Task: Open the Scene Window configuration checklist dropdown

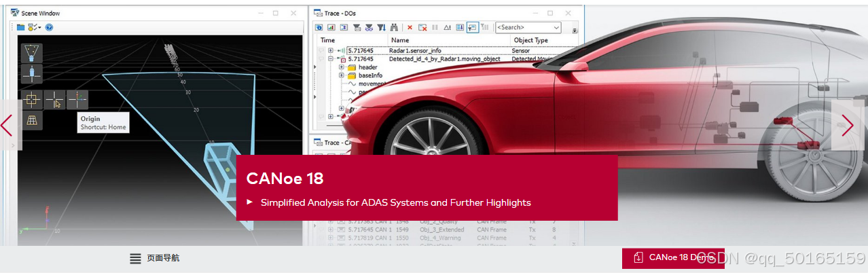Action: coord(35,27)
